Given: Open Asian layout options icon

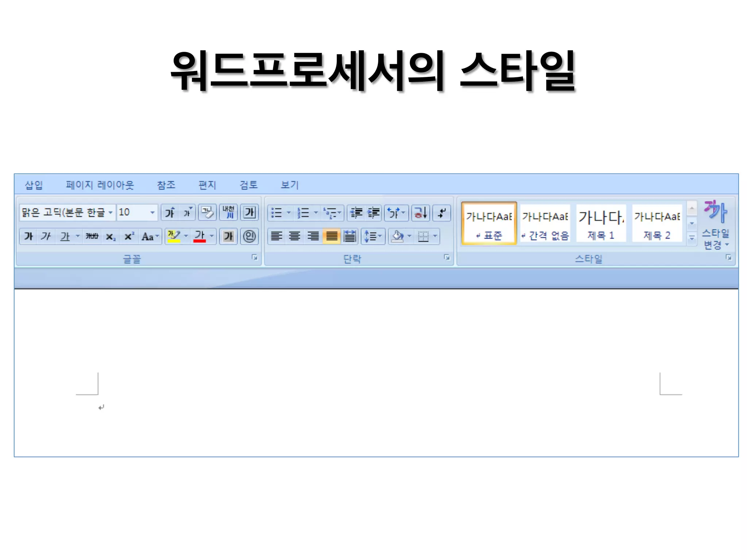Looking at the screenshot, I should click(x=396, y=213).
